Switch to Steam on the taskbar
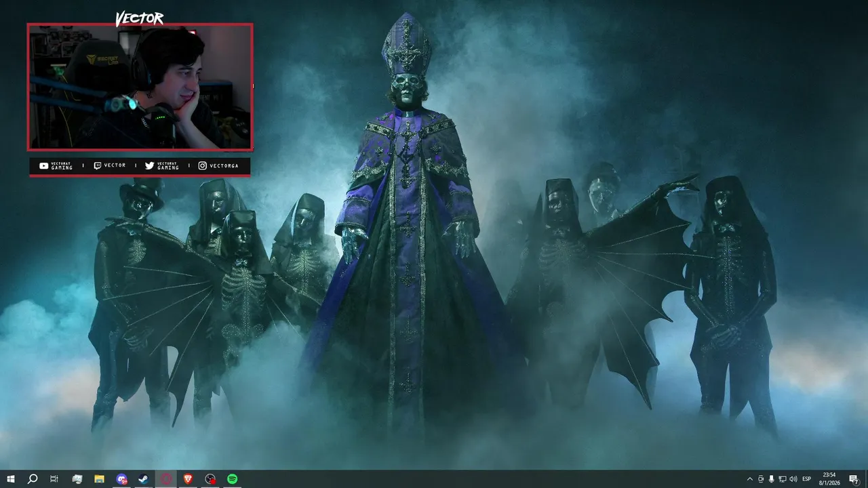The width and height of the screenshot is (868, 488). tap(144, 479)
